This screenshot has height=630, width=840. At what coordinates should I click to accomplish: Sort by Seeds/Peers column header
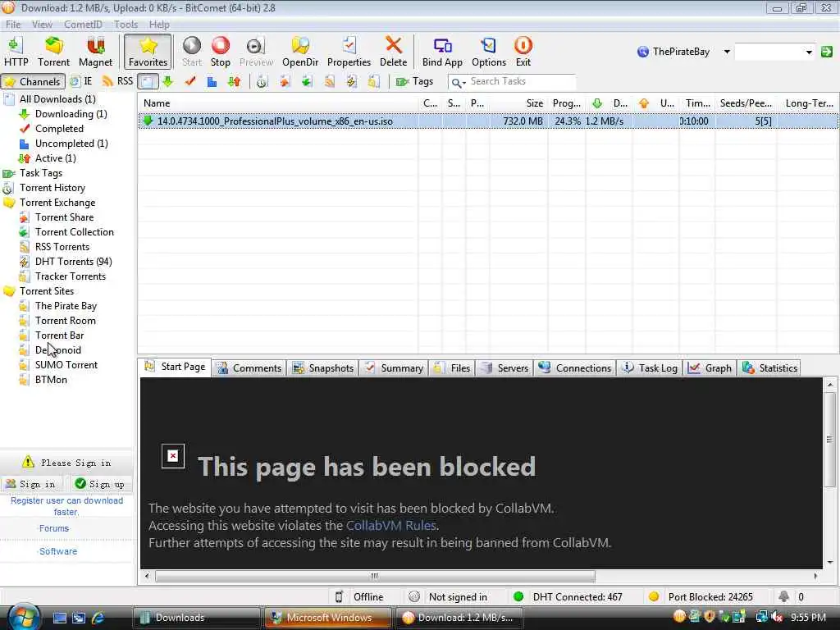745,103
